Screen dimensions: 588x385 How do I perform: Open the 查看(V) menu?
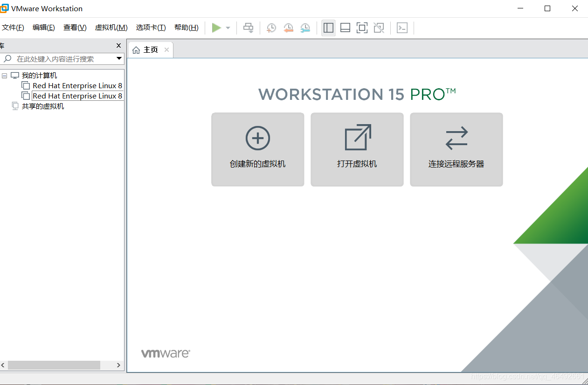point(75,28)
